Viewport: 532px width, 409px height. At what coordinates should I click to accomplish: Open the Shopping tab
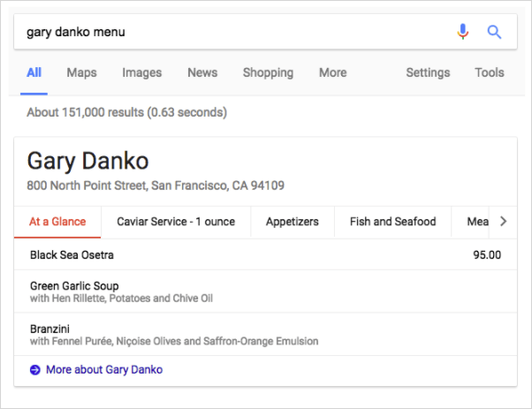tap(268, 72)
